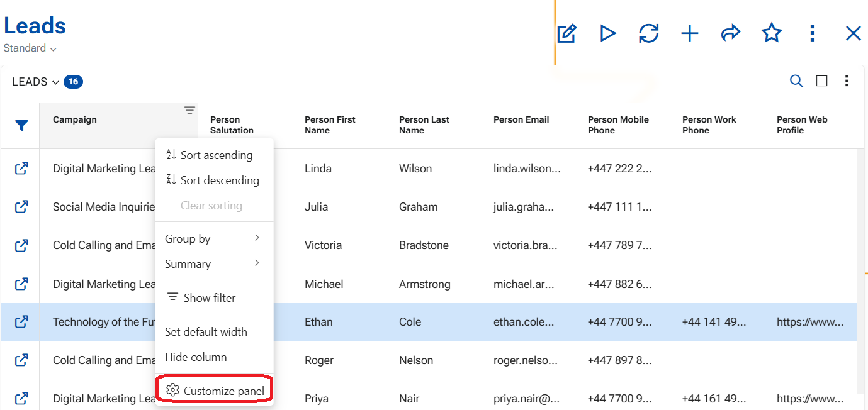Choose Sort descending
868x410 pixels.
pos(214,180)
